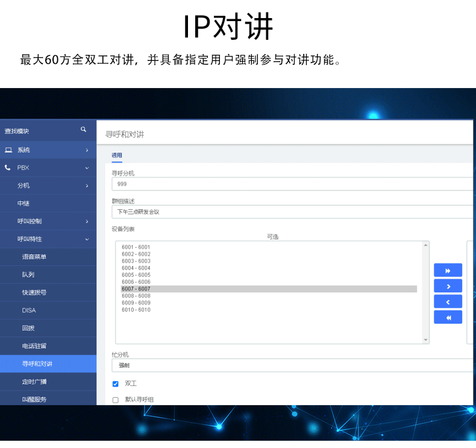Switch to the 通用 tab

117,155
